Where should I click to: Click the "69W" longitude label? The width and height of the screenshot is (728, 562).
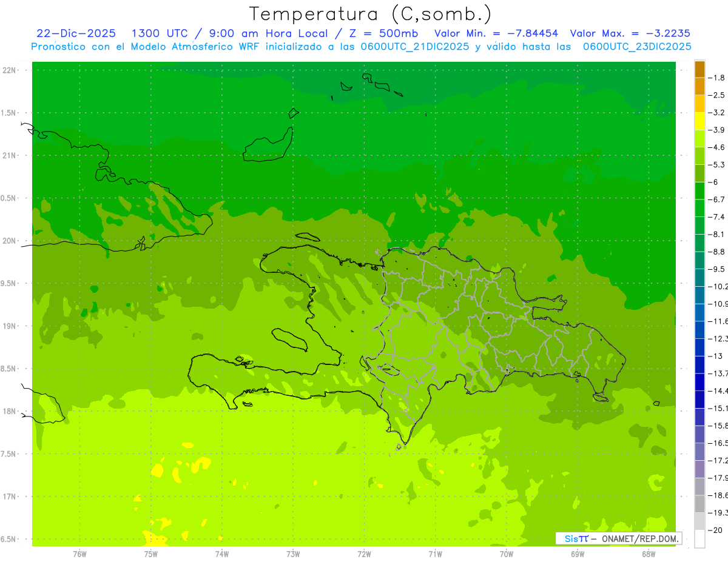click(578, 554)
